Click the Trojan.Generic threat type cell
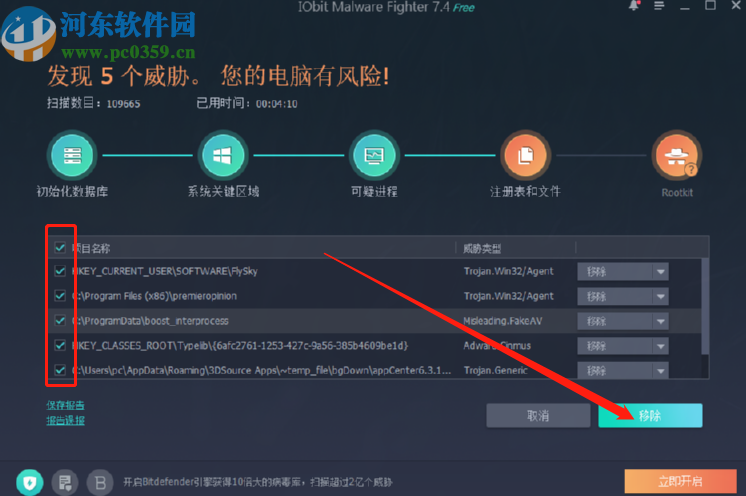The width and height of the screenshot is (746, 496). (496, 370)
